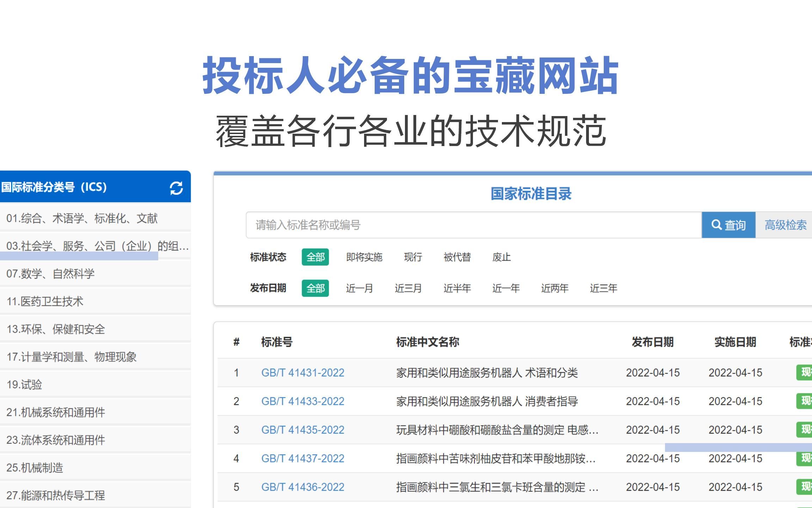Open standard GB/T 41433-2022
This screenshot has height=508, width=812.
[x=303, y=401]
